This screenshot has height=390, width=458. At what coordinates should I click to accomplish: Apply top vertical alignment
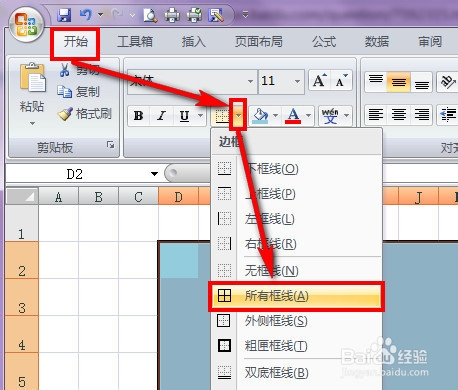(376, 81)
